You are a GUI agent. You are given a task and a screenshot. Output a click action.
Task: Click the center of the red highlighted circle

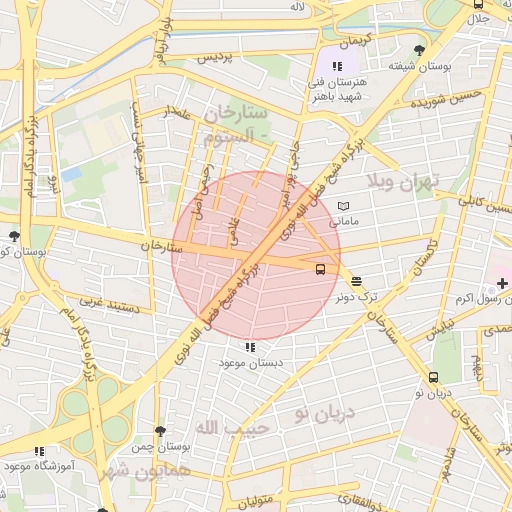256,256
